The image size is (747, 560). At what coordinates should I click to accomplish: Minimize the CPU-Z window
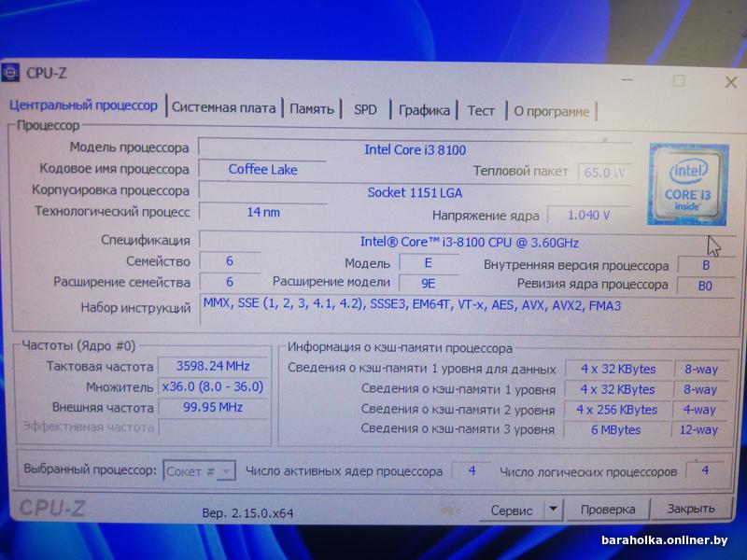(627, 80)
